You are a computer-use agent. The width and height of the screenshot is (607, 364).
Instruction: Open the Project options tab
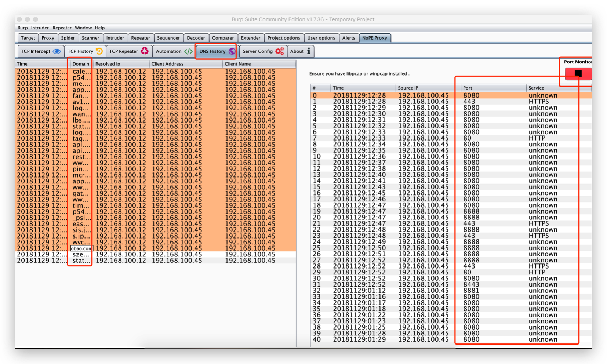(x=283, y=38)
